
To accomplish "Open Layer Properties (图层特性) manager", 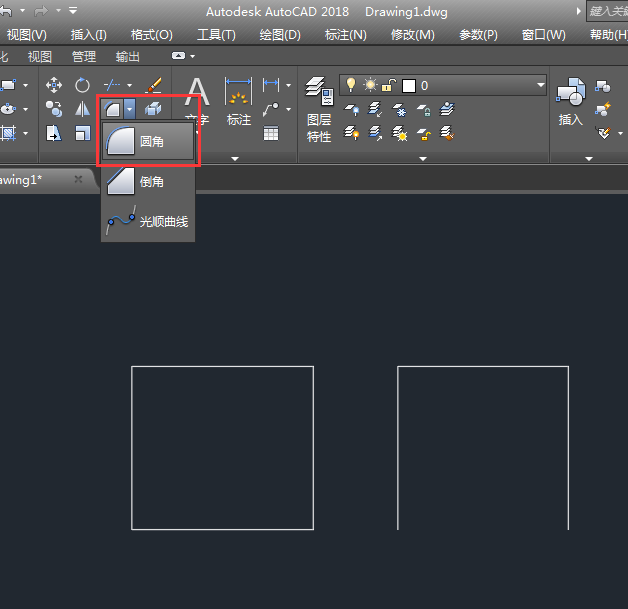I will (x=319, y=109).
